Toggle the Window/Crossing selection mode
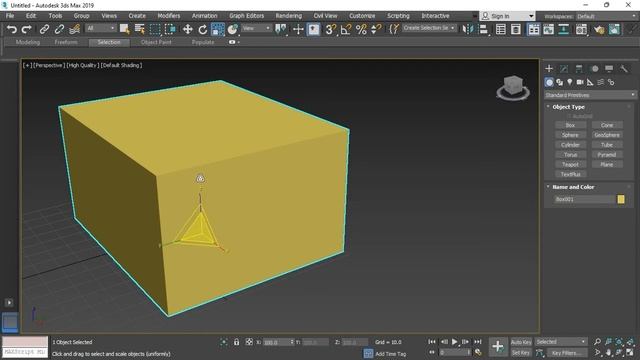 [170, 29]
